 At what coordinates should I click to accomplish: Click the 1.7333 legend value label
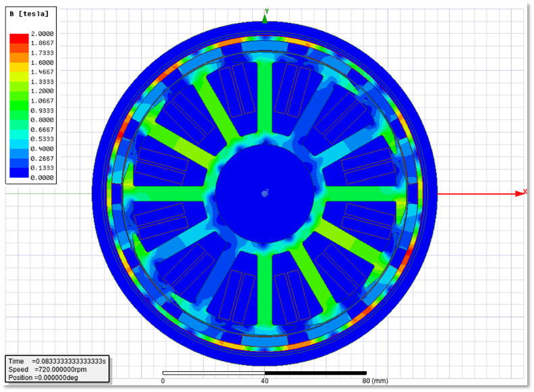(44, 53)
